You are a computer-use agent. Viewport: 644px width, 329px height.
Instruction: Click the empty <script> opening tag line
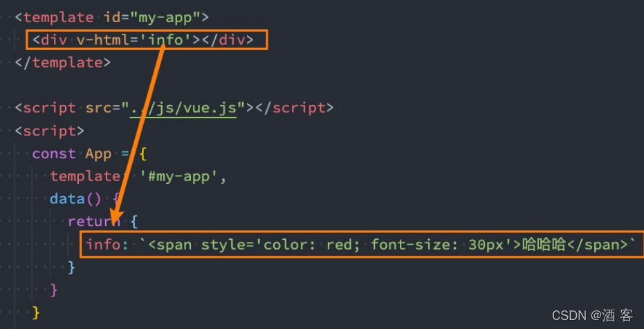pyautogui.click(x=50, y=131)
